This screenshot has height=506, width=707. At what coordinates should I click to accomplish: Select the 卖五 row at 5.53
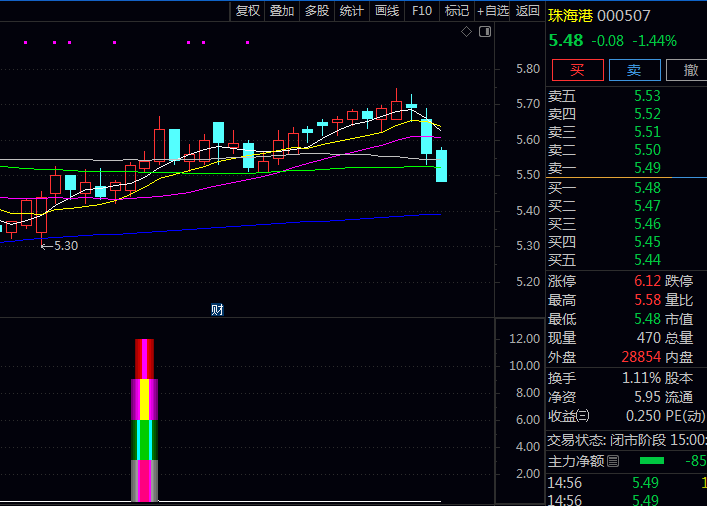[x=626, y=96]
